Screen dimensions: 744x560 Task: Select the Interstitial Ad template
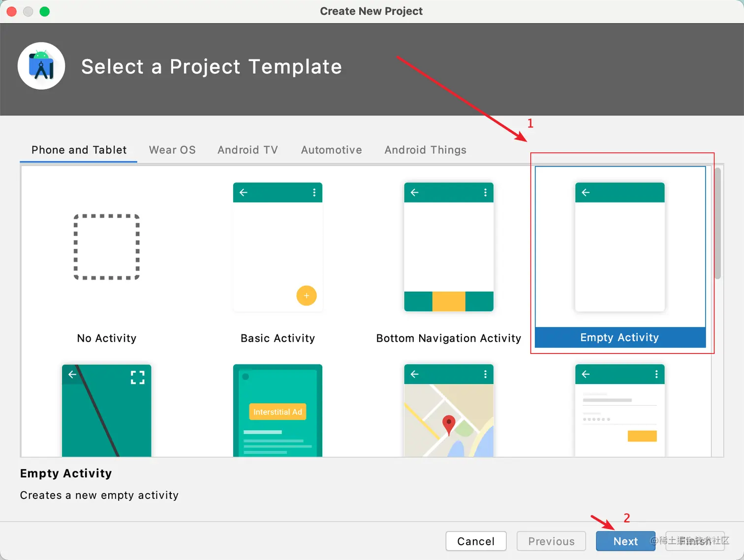(278, 411)
